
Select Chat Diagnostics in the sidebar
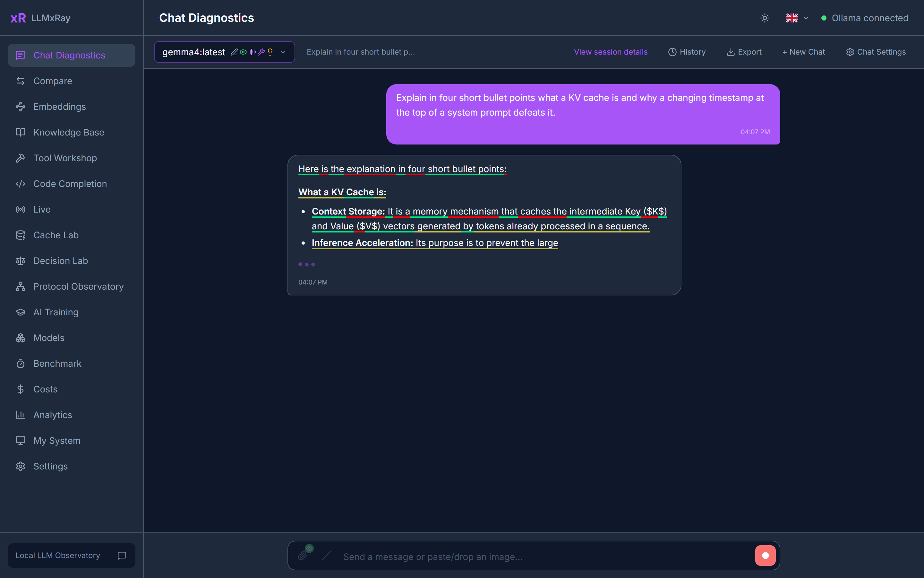72,56
